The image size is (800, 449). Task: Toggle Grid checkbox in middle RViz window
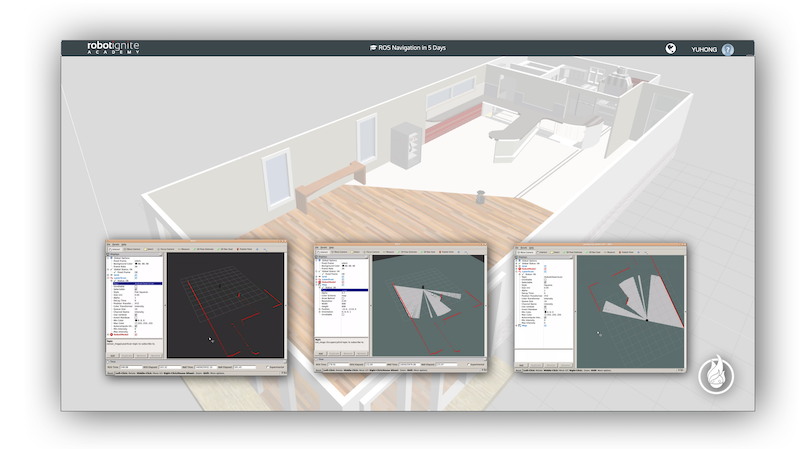click(x=343, y=277)
